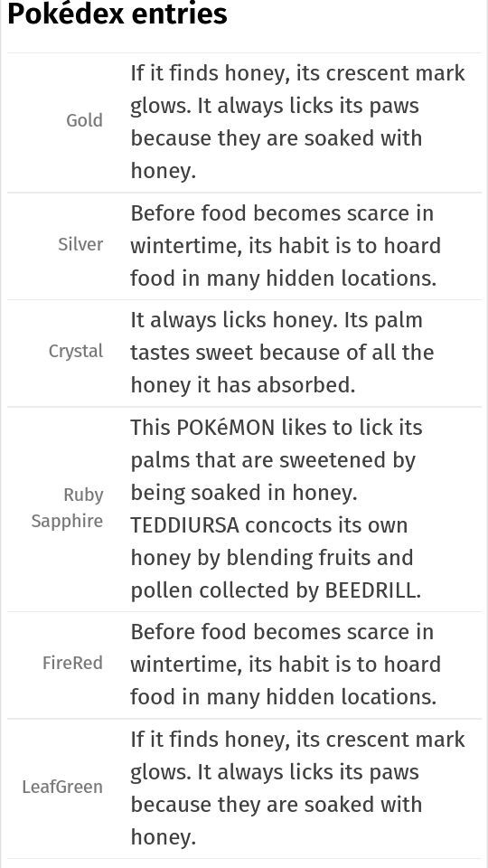Click the LeafGreen entry about licking paws
488x868 pixels.
click(x=297, y=788)
